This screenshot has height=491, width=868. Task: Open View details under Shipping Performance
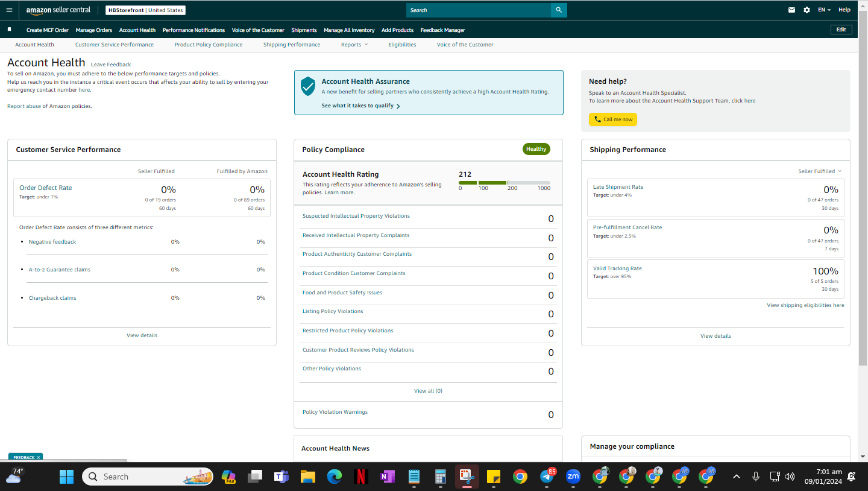click(715, 336)
